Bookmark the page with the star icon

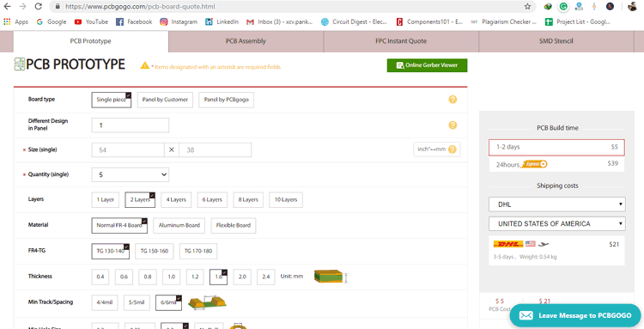click(527, 7)
